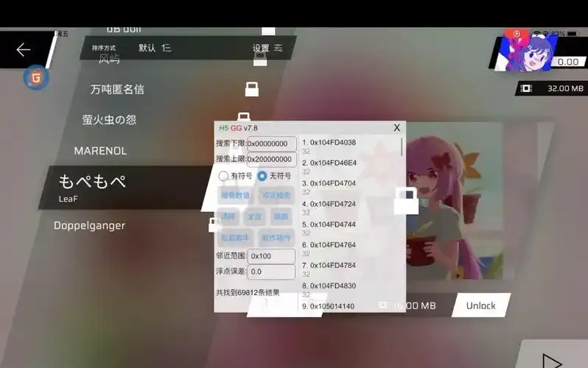Click the sort order icon beside 默认
The height and width of the screenshot is (368, 588).
[166, 48]
